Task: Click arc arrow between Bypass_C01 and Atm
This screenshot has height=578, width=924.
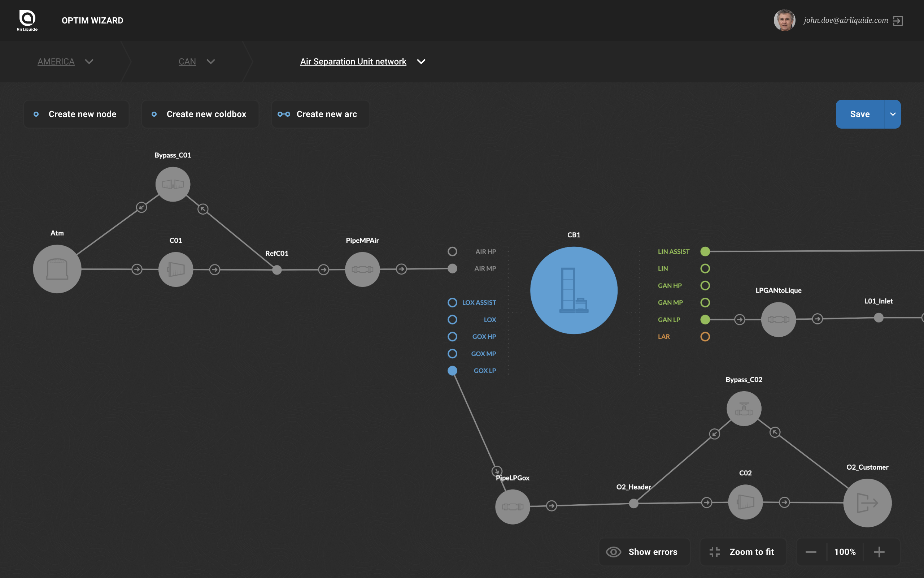Action: click(141, 207)
